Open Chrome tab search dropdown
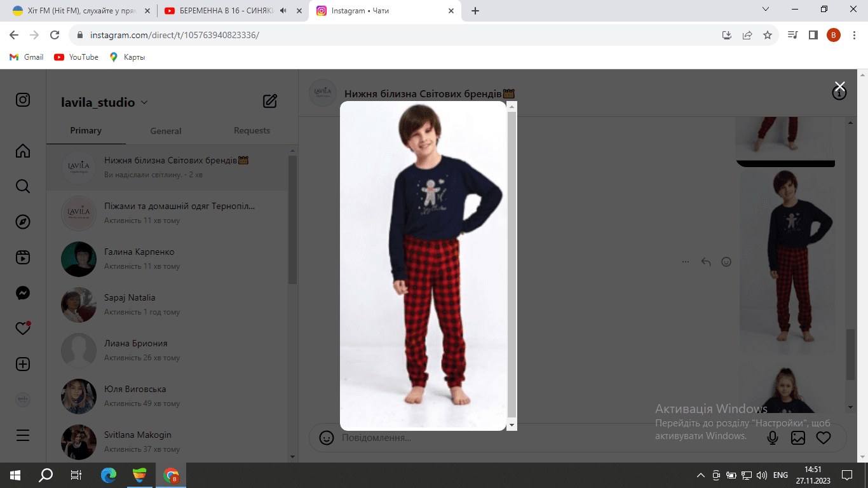Viewport: 868px width, 488px height. [x=766, y=10]
